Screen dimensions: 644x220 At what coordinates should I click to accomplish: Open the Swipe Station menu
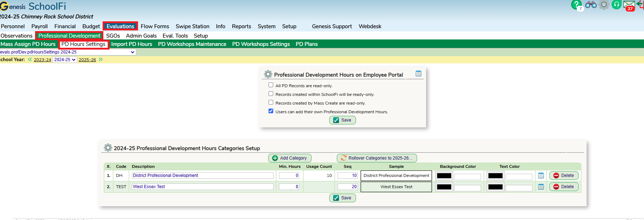192,26
